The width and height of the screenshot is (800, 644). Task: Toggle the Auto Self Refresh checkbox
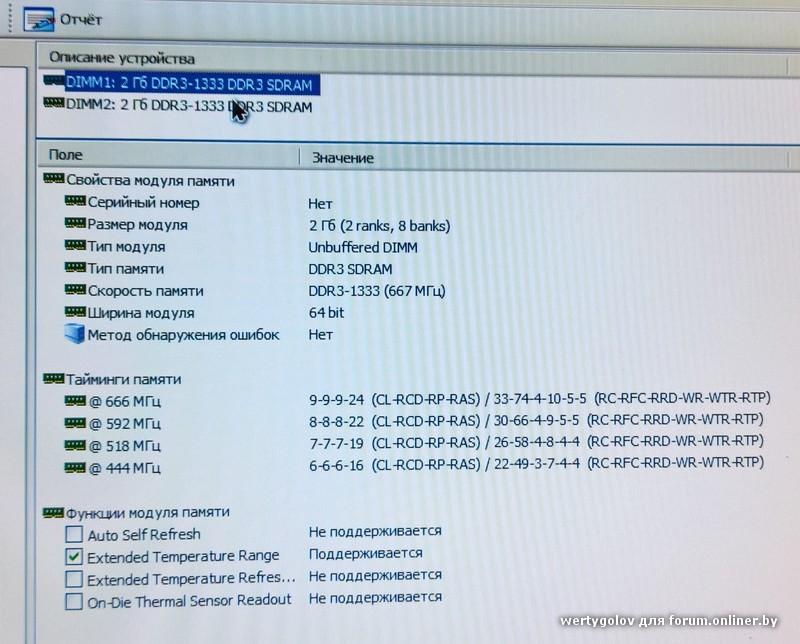coord(74,534)
